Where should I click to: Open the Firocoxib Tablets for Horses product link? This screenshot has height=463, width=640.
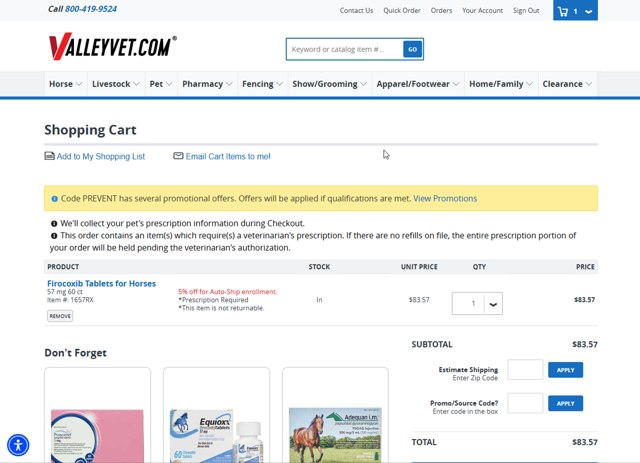click(x=101, y=284)
